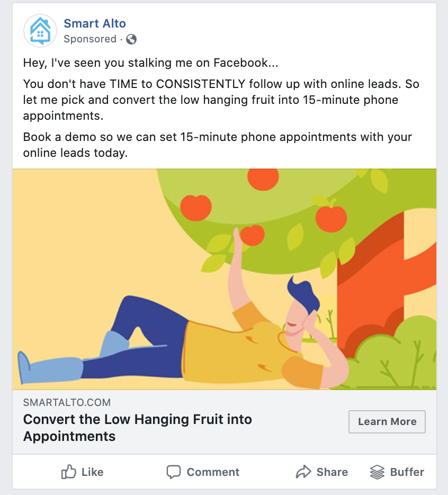Open the apple tree ad illustration

(x=225, y=279)
